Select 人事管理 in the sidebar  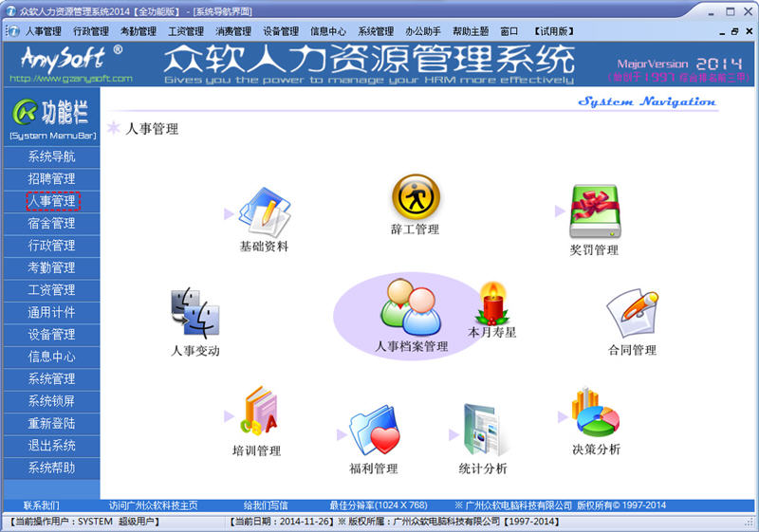(x=51, y=201)
